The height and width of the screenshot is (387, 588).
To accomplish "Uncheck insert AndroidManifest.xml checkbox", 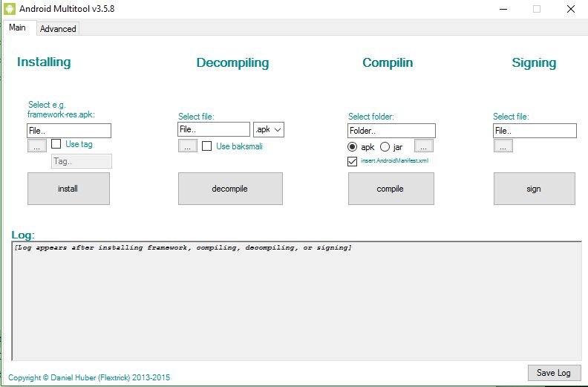I will tap(352, 161).
